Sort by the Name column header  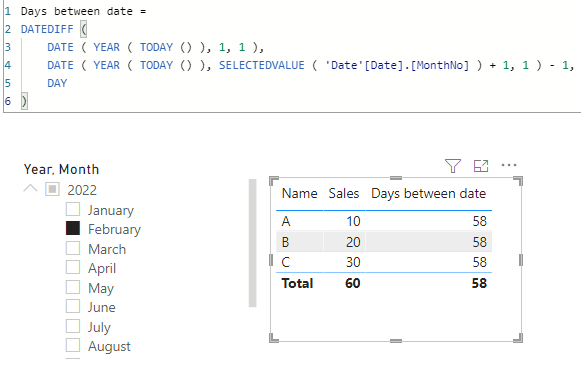click(299, 193)
